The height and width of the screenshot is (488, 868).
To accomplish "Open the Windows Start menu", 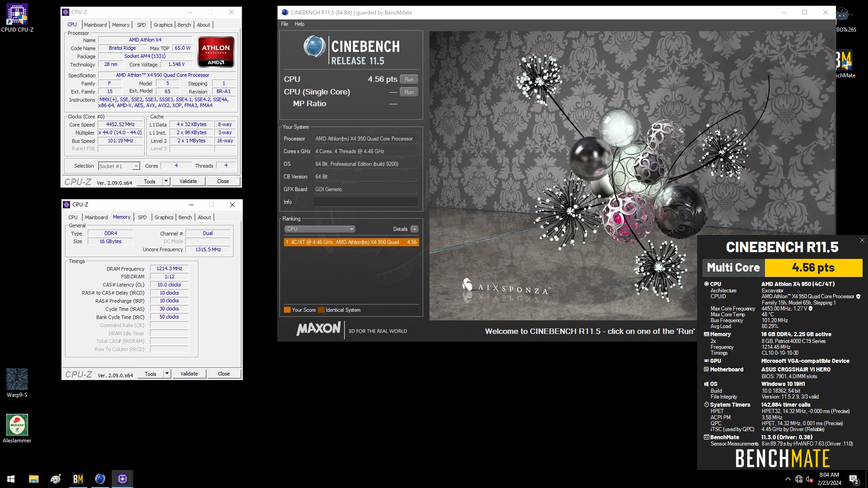I will 11,479.
